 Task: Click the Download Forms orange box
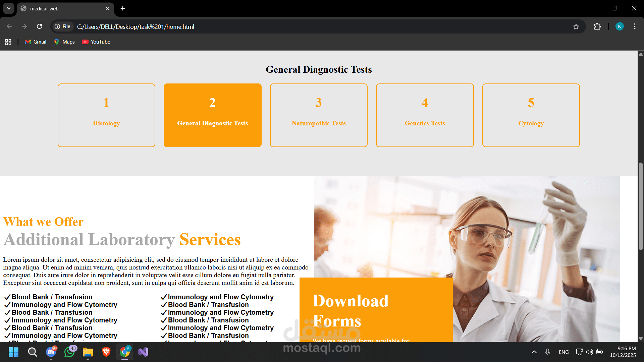point(376,310)
